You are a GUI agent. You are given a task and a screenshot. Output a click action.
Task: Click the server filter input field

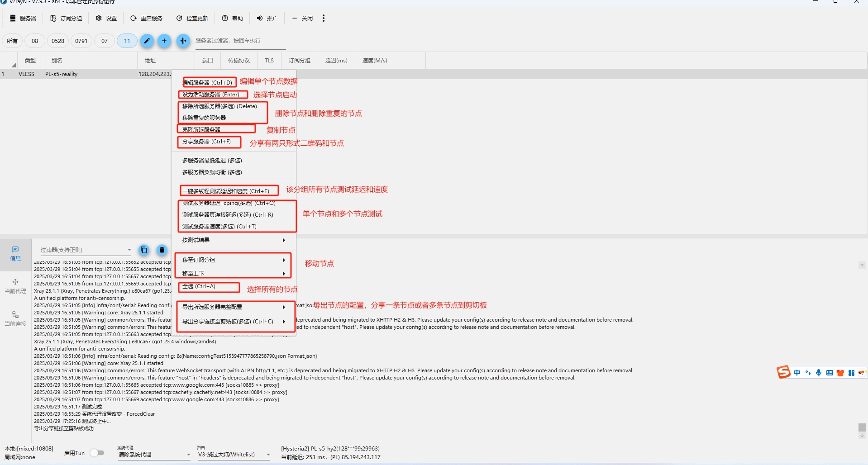[x=240, y=41]
